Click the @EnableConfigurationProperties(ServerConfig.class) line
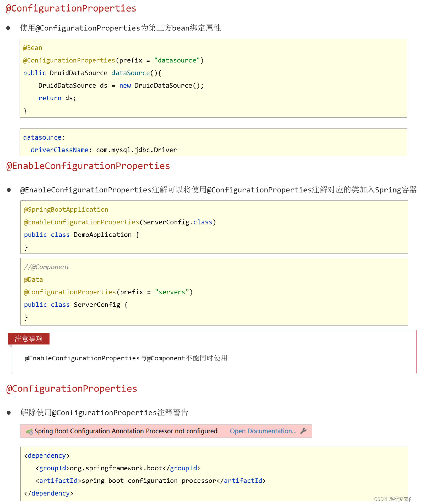The height and width of the screenshot is (504, 423). pyautogui.click(x=120, y=222)
